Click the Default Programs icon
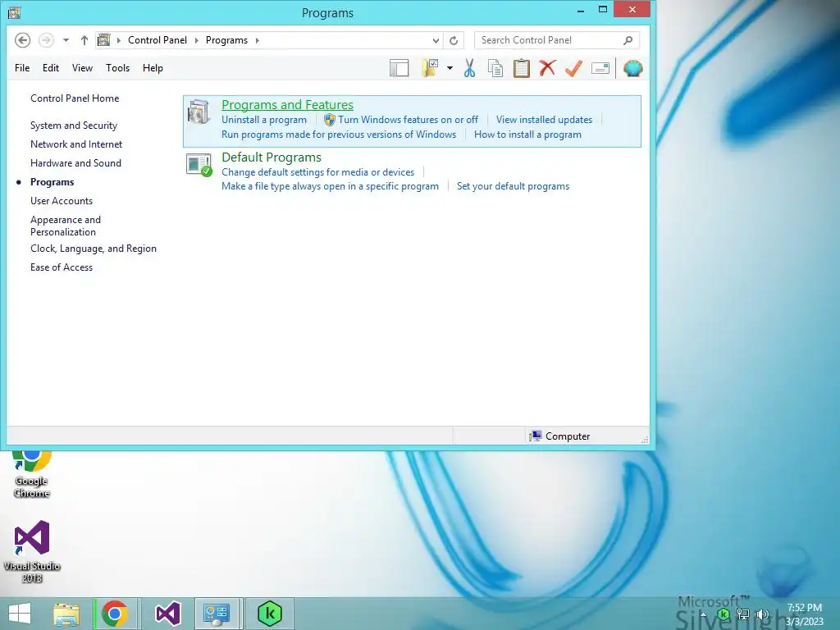 (199, 164)
